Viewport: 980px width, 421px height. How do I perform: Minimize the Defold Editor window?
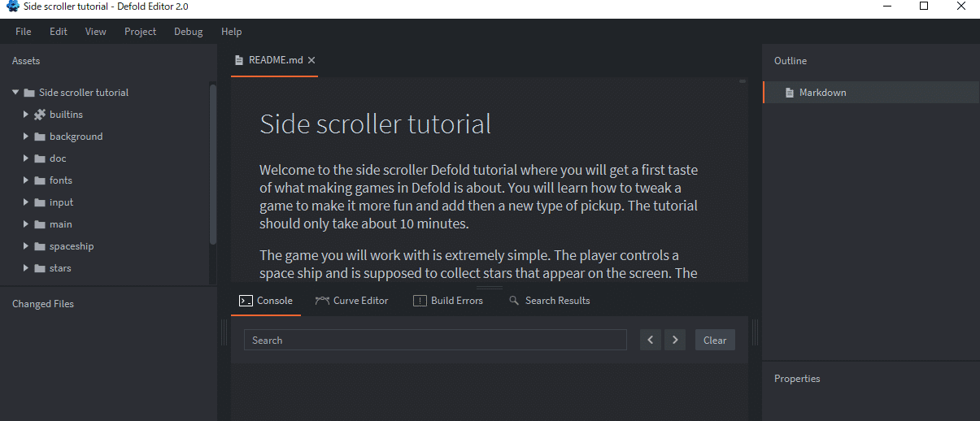(x=886, y=7)
